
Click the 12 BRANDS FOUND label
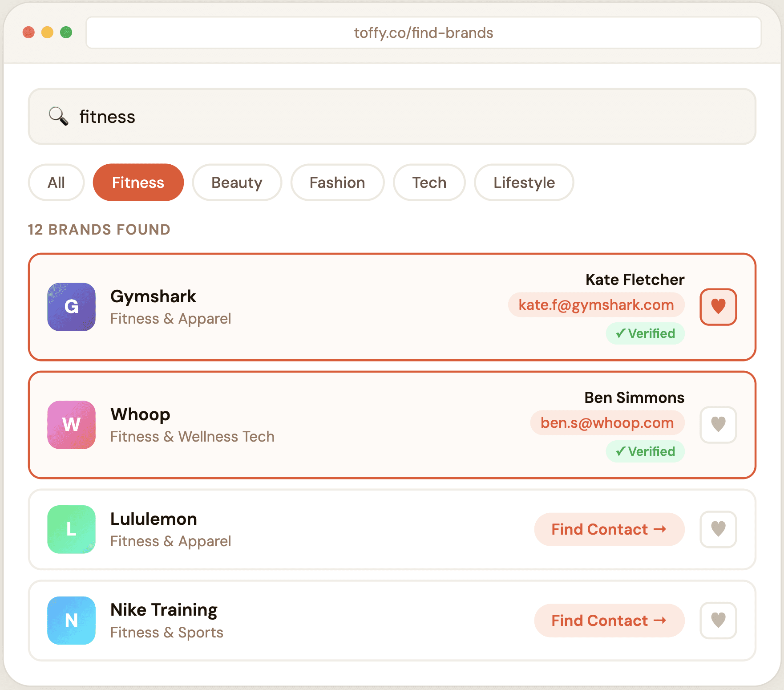tap(99, 230)
